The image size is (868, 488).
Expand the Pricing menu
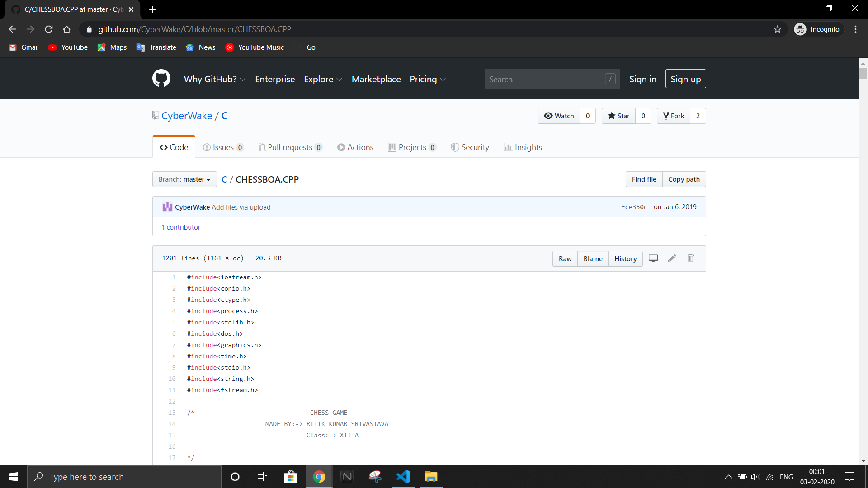[428, 79]
